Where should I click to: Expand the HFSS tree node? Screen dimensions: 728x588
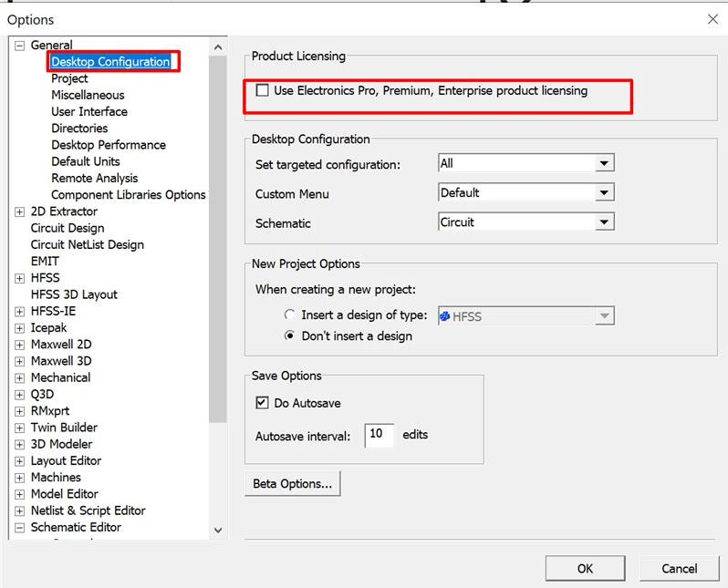[x=20, y=278]
